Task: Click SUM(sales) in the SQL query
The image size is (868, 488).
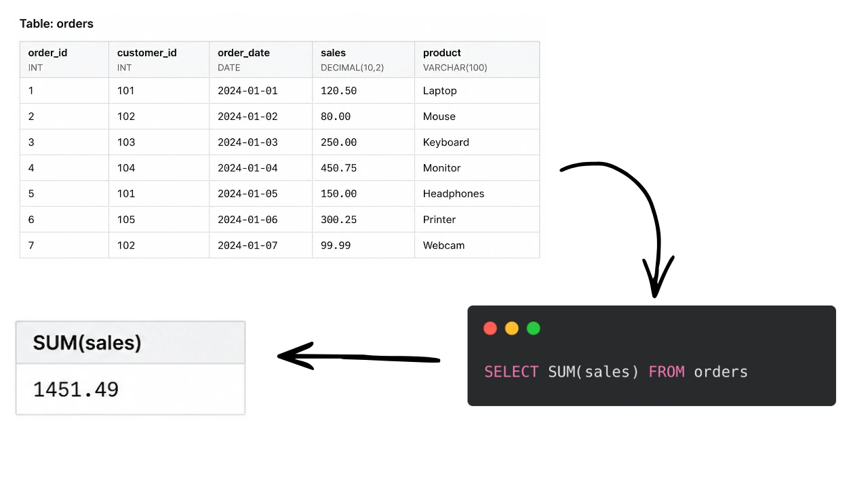Action: [x=593, y=371]
